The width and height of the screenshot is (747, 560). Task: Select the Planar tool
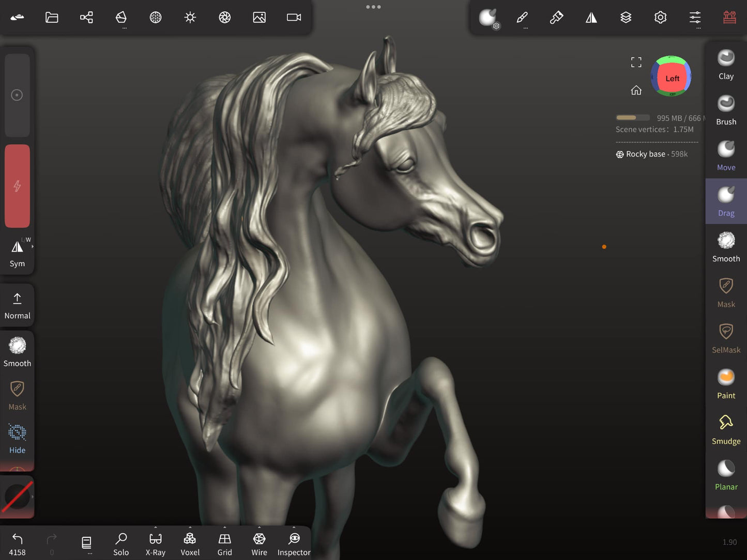pyautogui.click(x=726, y=475)
